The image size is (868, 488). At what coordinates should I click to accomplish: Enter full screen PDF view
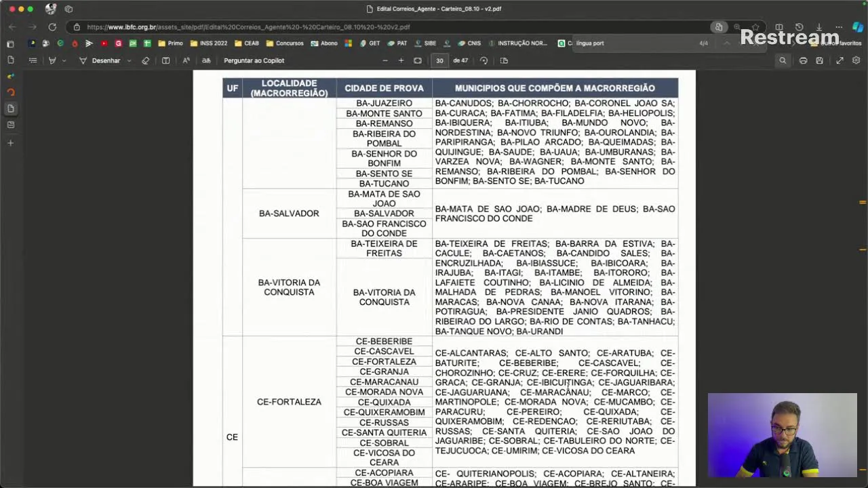click(x=840, y=60)
